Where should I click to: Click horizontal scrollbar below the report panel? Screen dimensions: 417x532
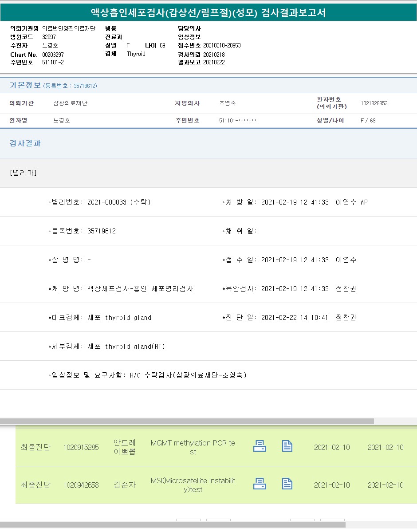point(186,421)
